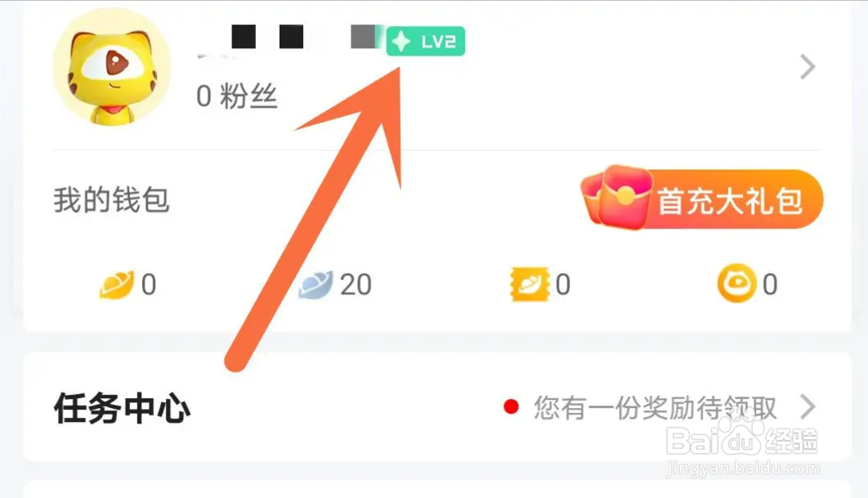Image resolution: width=868 pixels, height=498 pixels.
Task: Click the star icon in the LV2 badge
Action: click(400, 42)
